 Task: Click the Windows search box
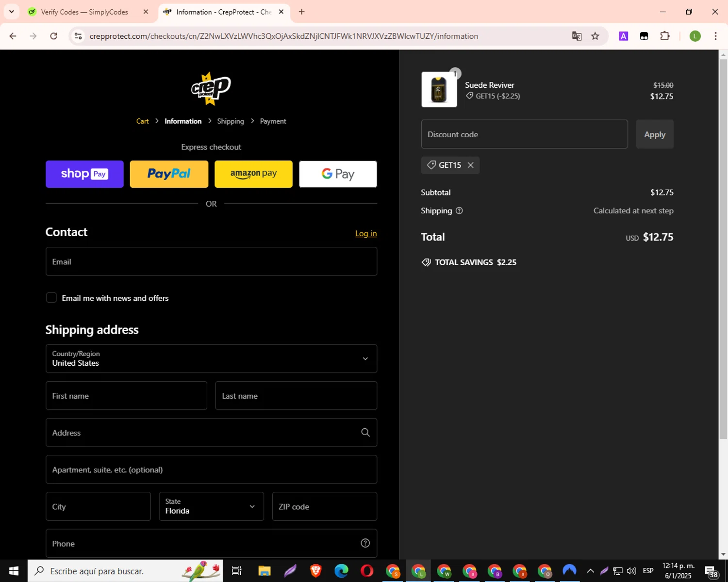point(125,571)
